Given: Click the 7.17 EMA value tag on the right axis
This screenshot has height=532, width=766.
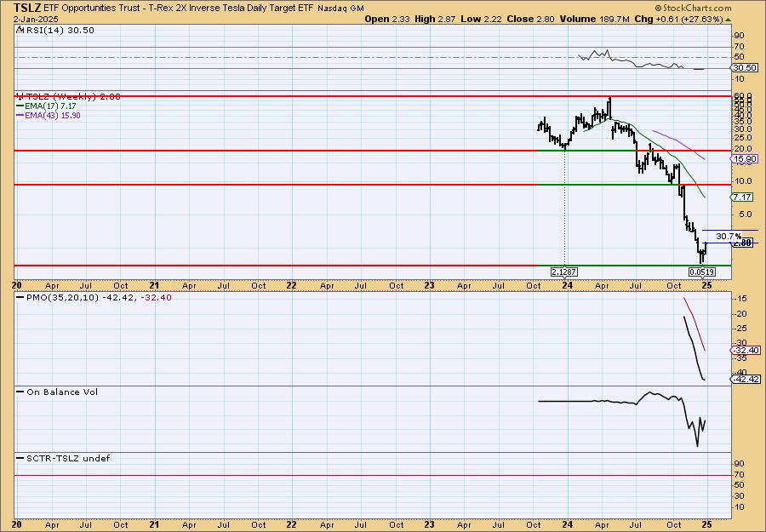Looking at the screenshot, I should tap(743, 197).
